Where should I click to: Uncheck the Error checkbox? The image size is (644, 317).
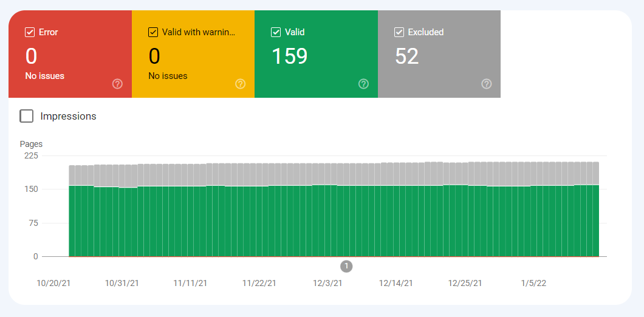[x=30, y=32]
